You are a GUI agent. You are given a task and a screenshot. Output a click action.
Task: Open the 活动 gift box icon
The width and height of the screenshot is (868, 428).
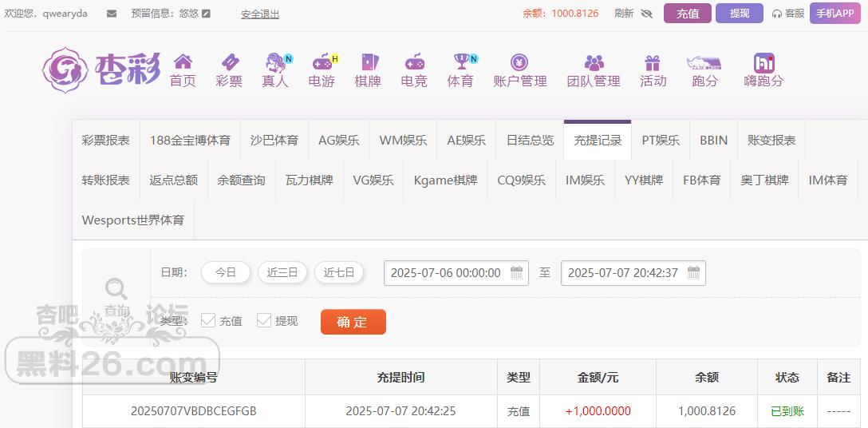coord(653,62)
